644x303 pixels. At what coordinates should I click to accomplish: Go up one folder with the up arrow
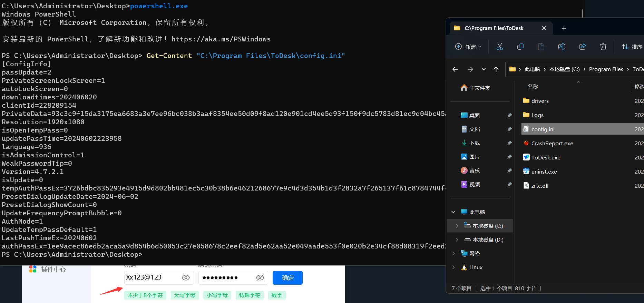click(x=496, y=69)
